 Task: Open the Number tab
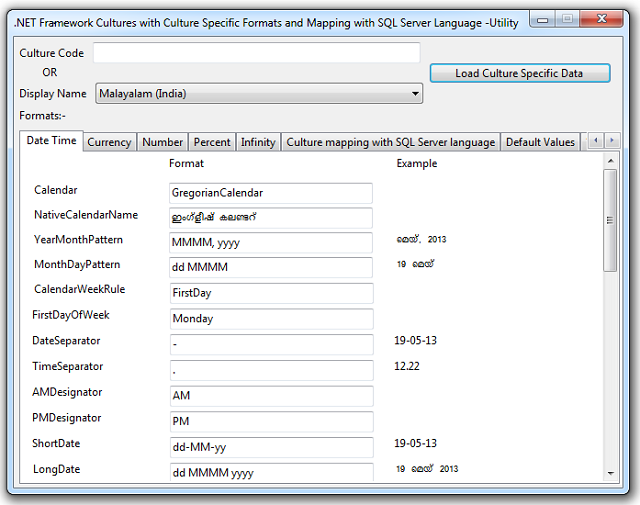click(x=162, y=142)
